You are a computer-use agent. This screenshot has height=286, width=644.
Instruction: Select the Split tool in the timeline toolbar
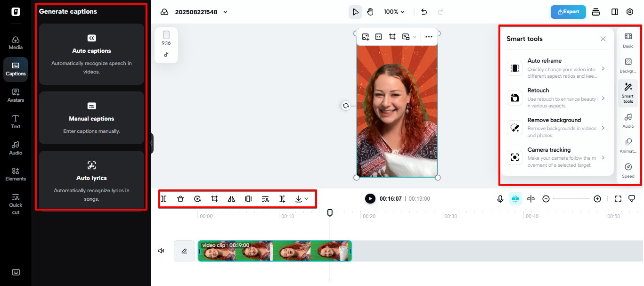pos(163,198)
